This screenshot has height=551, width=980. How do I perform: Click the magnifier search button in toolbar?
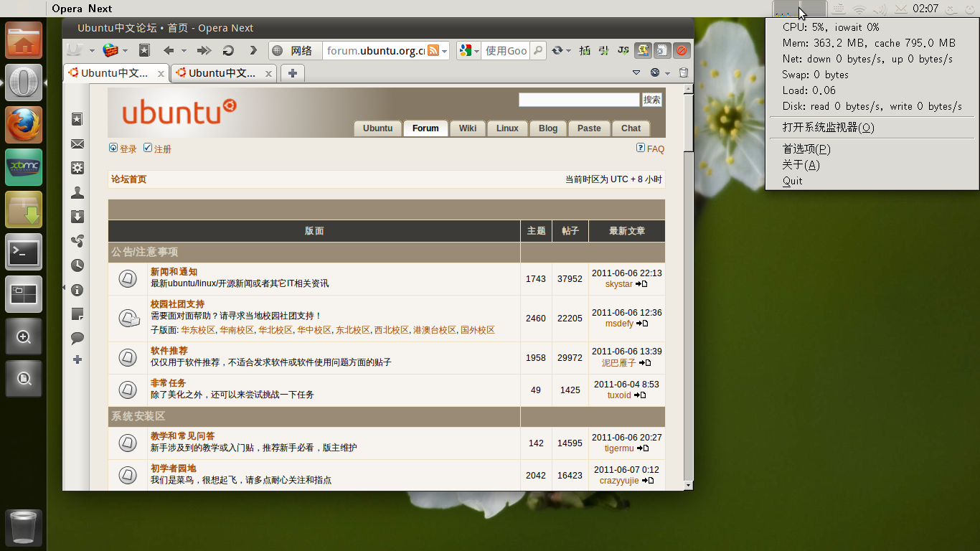coord(537,50)
